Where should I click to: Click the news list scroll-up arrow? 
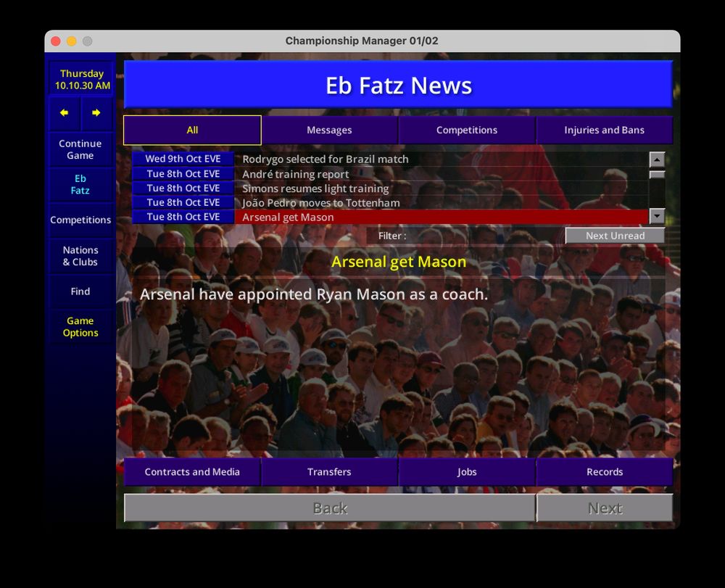(x=657, y=160)
